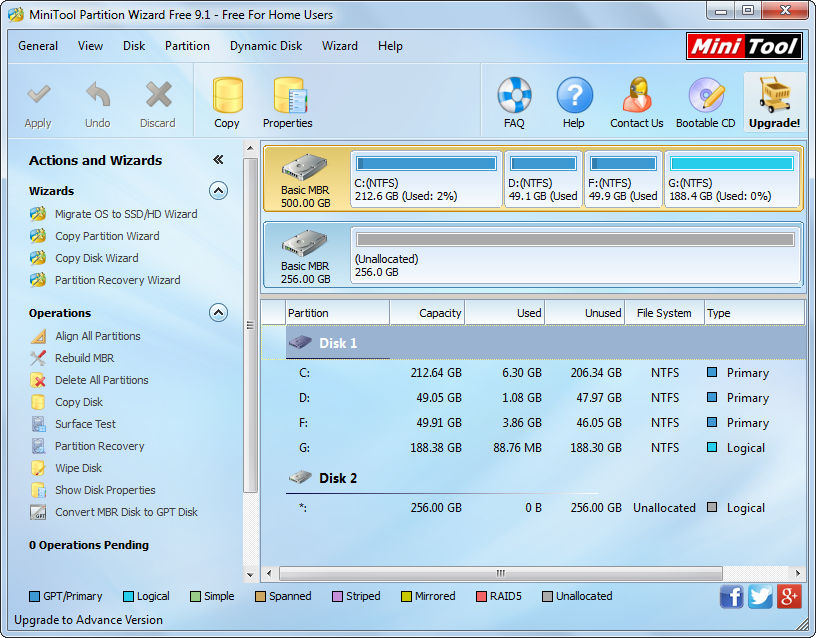The height and width of the screenshot is (638, 816).
Task: Sort by the Capacity column header
Action: click(427, 313)
